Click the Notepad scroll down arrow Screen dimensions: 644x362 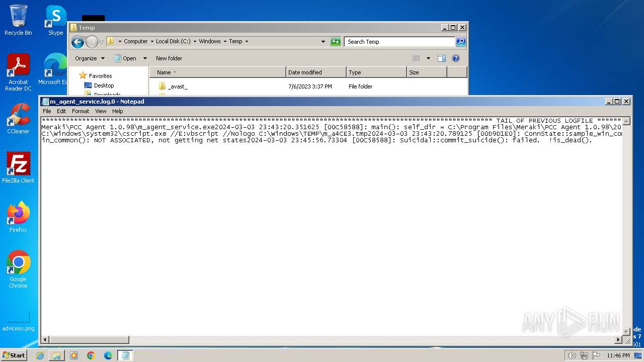626,332
